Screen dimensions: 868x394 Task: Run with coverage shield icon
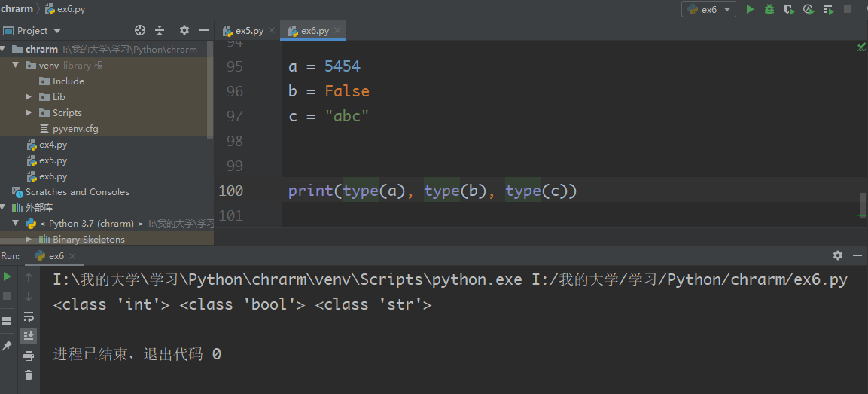(x=788, y=9)
